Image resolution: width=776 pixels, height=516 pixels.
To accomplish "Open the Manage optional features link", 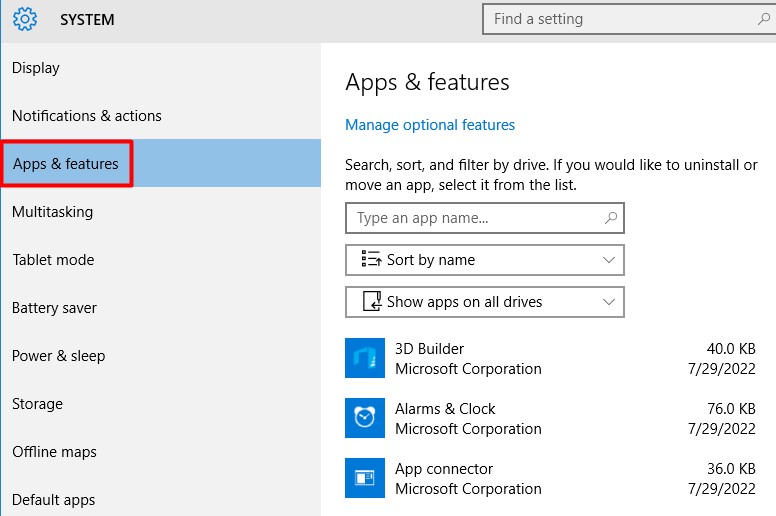I will click(430, 125).
